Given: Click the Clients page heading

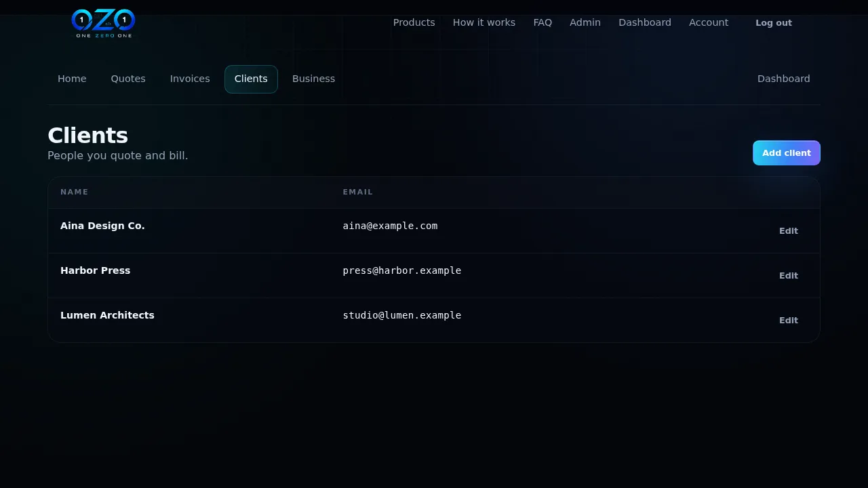Looking at the screenshot, I should point(87,136).
